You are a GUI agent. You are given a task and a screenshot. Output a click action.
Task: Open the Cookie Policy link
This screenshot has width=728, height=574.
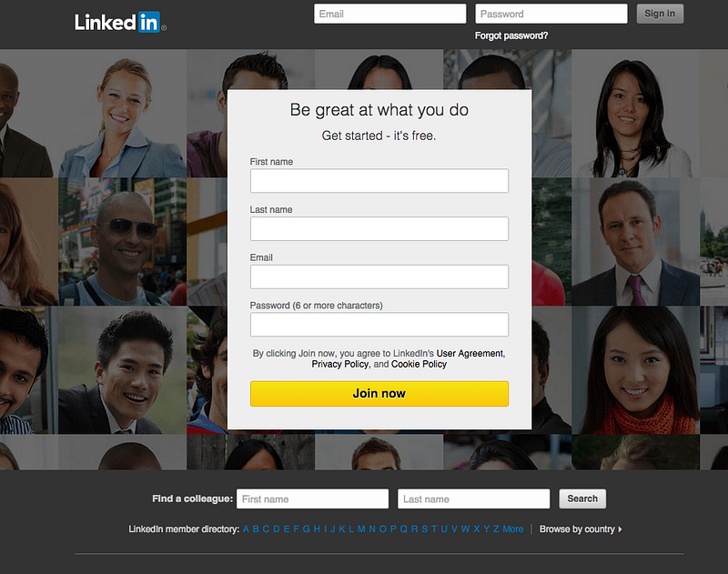click(419, 364)
